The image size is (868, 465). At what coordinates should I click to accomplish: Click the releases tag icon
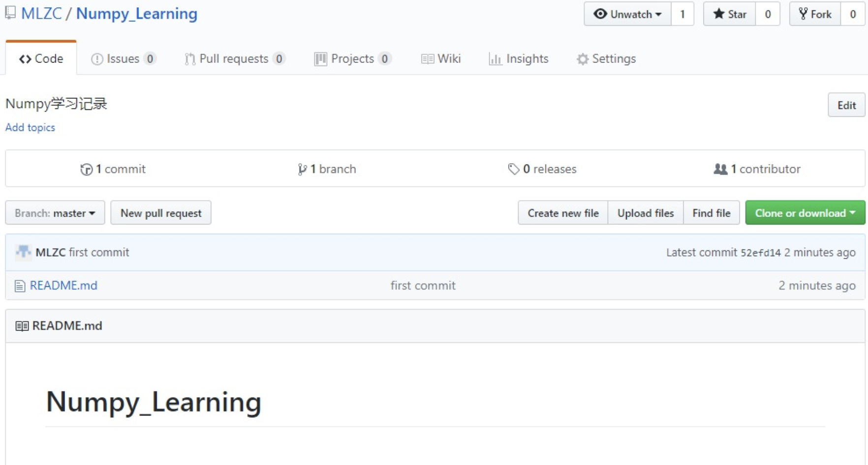coord(514,169)
